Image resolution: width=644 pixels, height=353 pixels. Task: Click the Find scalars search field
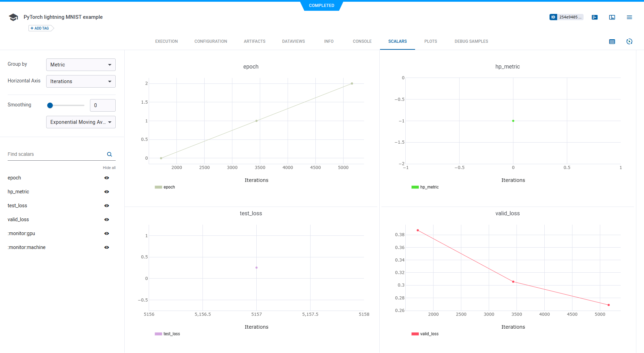pos(56,154)
